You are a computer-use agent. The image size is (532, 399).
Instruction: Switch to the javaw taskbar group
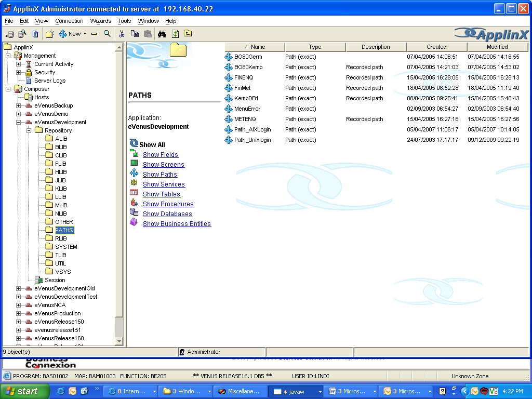(x=297, y=392)
